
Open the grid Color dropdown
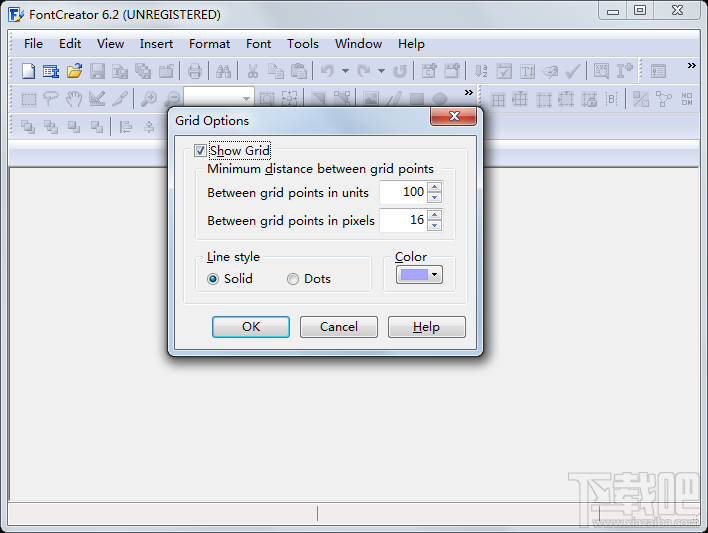434,274
